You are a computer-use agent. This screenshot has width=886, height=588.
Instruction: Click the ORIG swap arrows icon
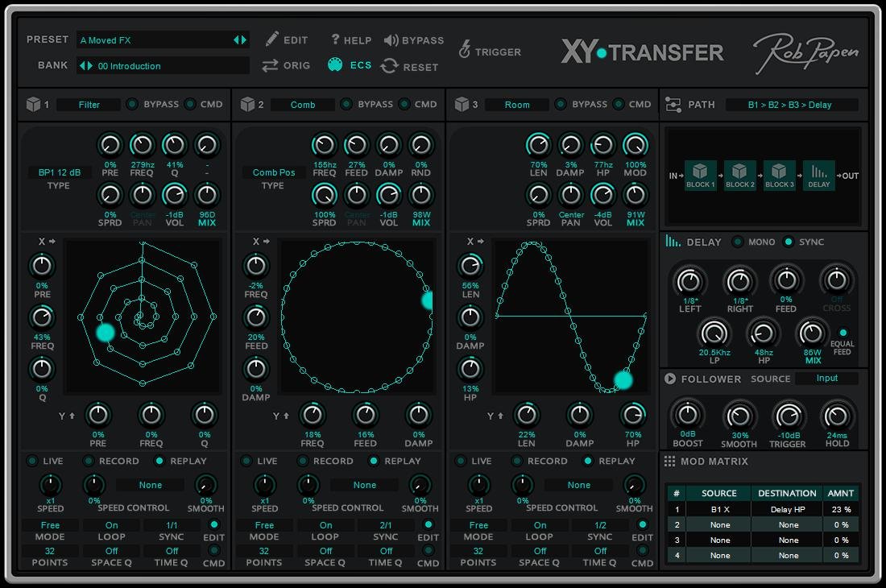270,65
